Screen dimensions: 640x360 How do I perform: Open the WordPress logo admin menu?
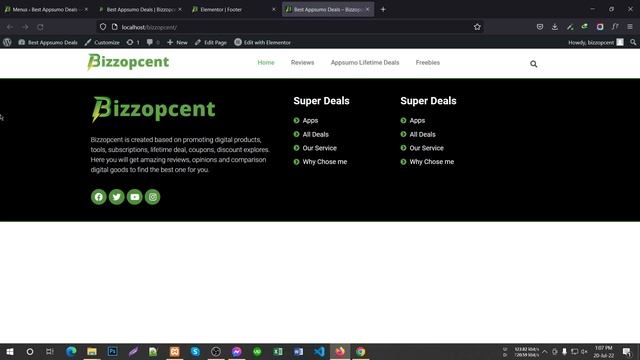[7, 42]
